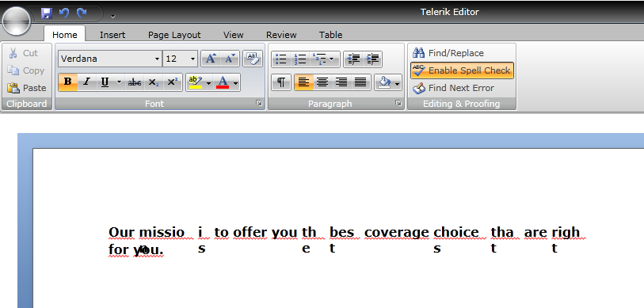Screen dimensions: 644x308
Task: Open the Page Layout tab
Action: point(174,35)
